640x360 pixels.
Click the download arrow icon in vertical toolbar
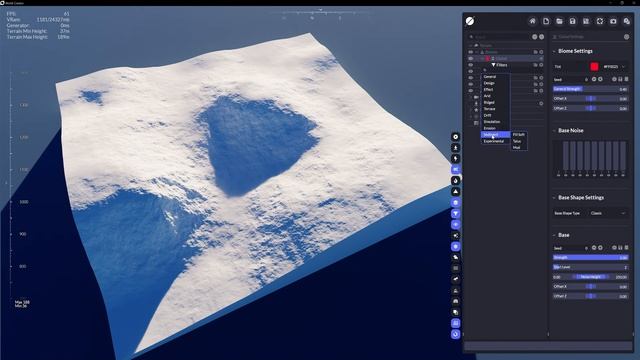[456, 147]
